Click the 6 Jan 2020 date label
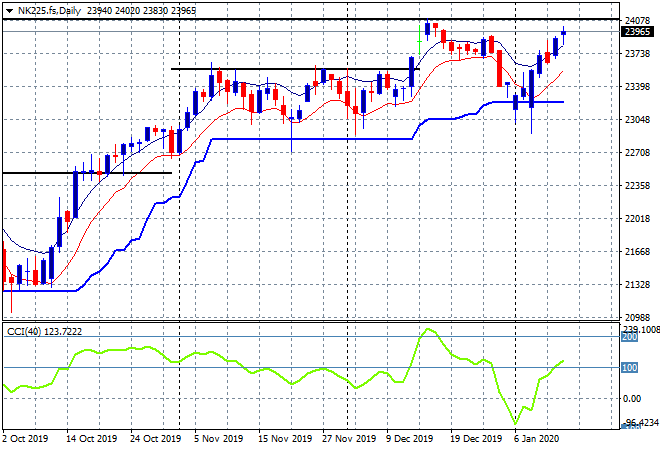Viewport: 660px width, 450px height. pos(536,439)
